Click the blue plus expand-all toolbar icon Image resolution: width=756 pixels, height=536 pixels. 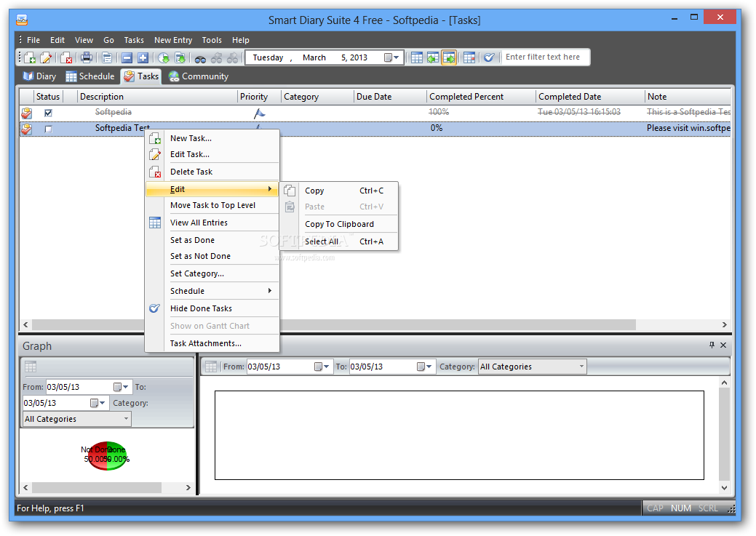[143, 58]
